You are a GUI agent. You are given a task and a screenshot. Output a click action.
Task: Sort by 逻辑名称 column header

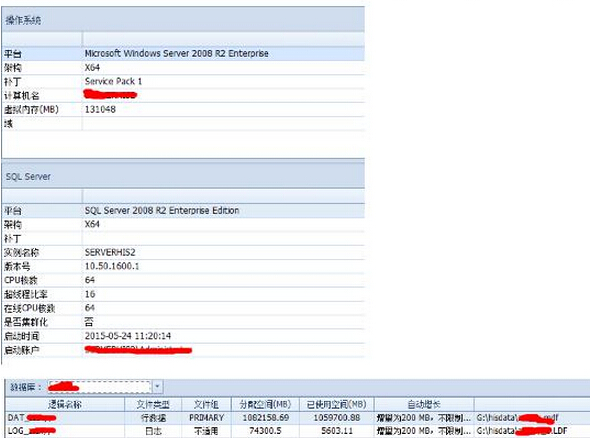tap(65, 405)
